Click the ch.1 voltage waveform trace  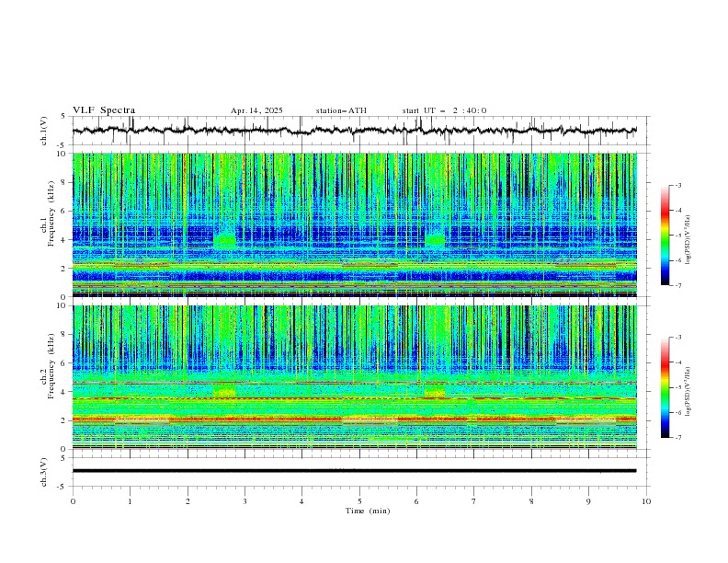click(x=355, y=131)
